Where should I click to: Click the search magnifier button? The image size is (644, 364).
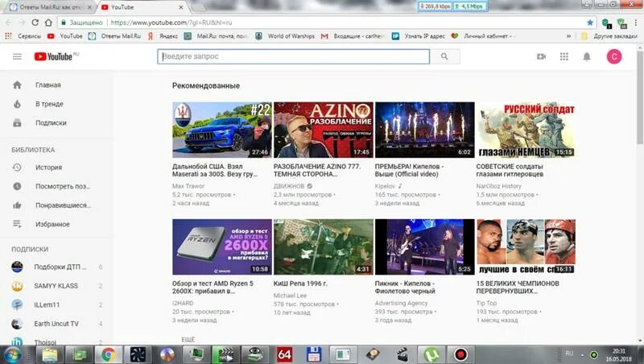pyautogui.click(x=444, y=56)
